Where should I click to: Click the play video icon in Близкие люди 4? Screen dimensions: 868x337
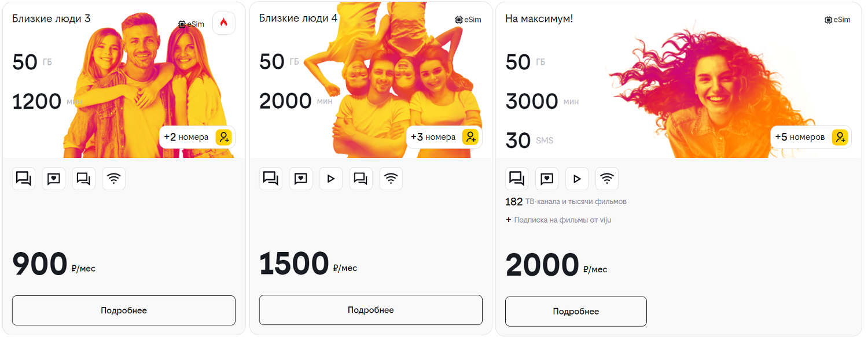coord(331,179)
